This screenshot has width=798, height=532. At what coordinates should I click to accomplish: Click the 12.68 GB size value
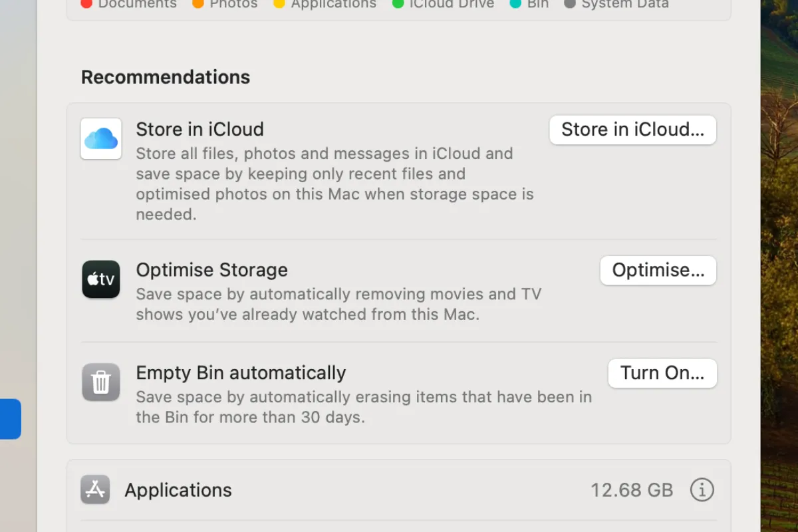point(632,490)
